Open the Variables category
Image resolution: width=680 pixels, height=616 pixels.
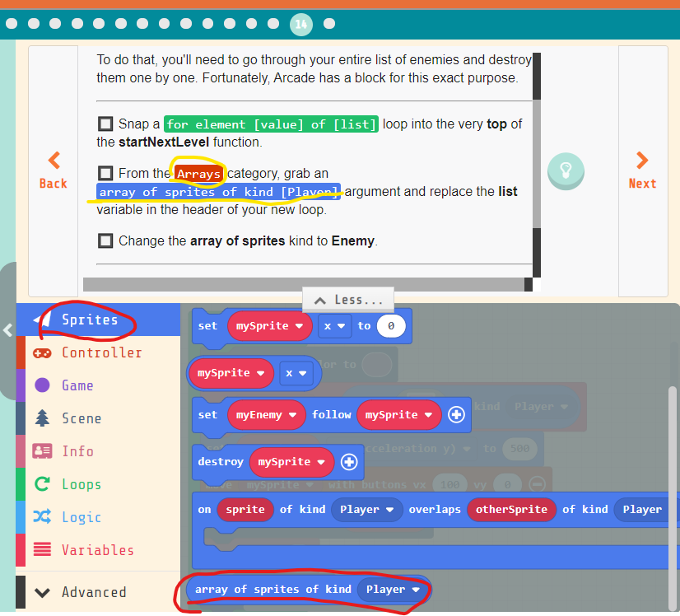click(x=98, y=550)
